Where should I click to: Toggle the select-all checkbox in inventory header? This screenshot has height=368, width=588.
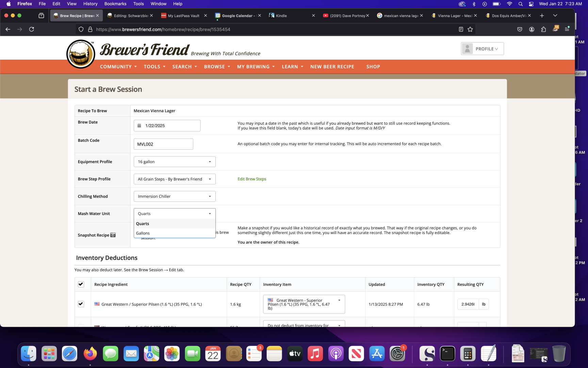(x=81, y=284)
